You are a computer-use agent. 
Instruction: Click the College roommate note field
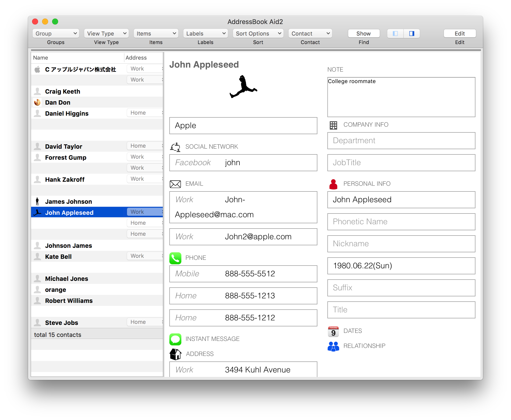401,97
